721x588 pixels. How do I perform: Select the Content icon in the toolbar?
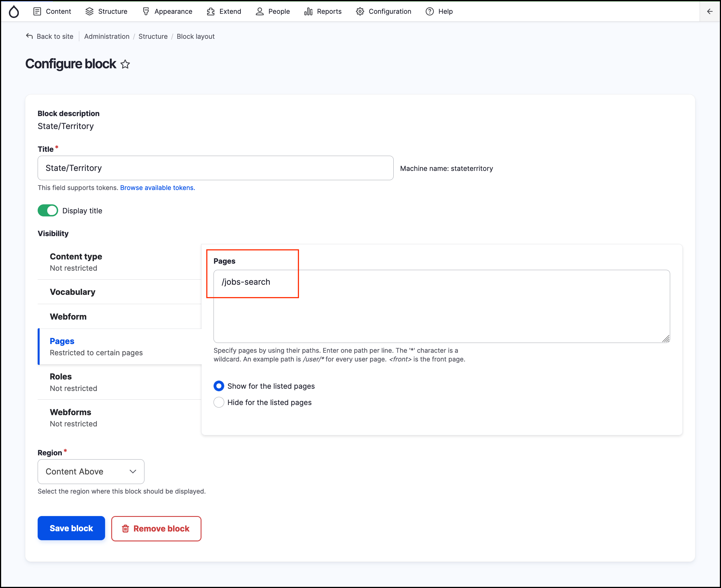[38, 11]
